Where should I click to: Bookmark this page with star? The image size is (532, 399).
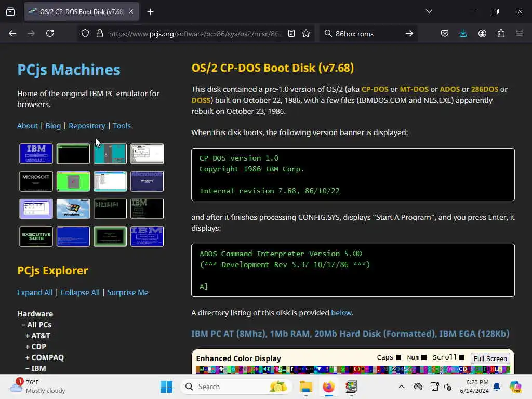tap(306, 33)
